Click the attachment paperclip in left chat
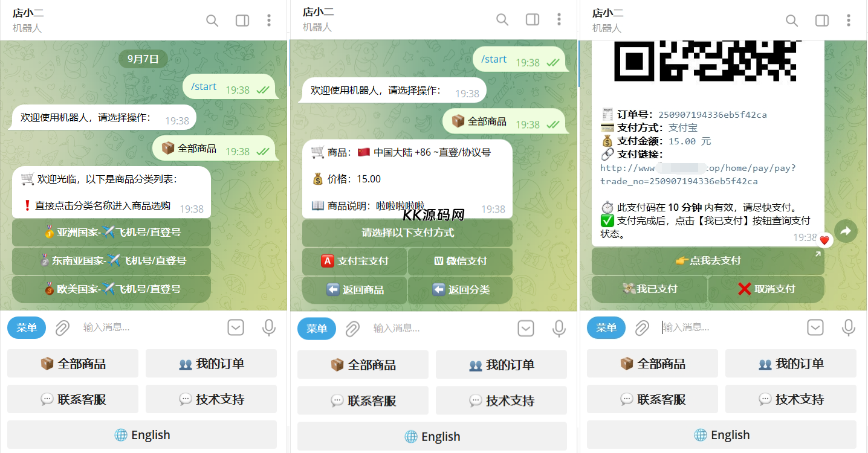The height and width of the screenshot is (453, 868). tap(62, 328)
